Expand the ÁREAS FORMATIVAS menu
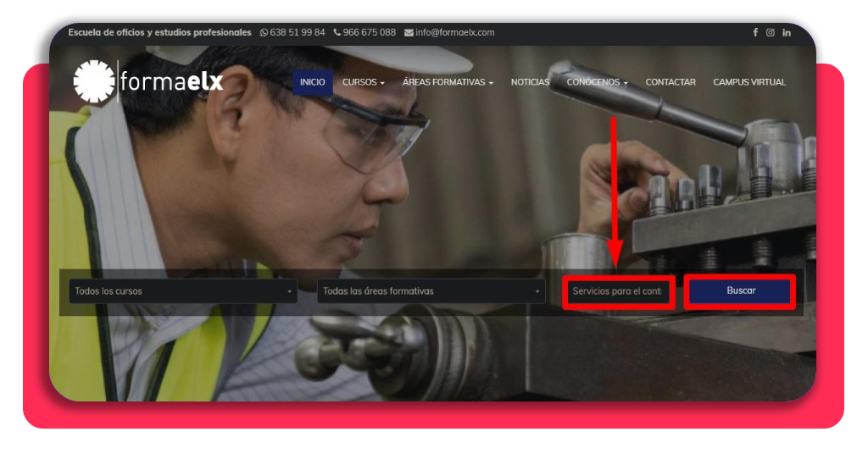 click(448, 82)
